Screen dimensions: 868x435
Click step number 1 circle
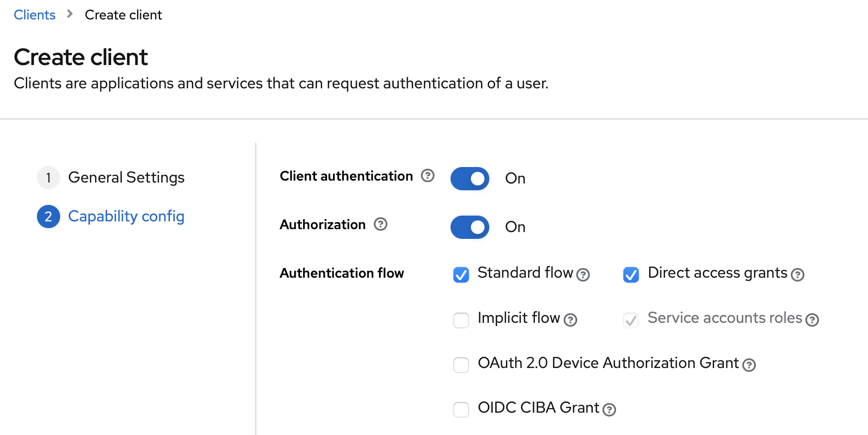[x=49, y=178]
